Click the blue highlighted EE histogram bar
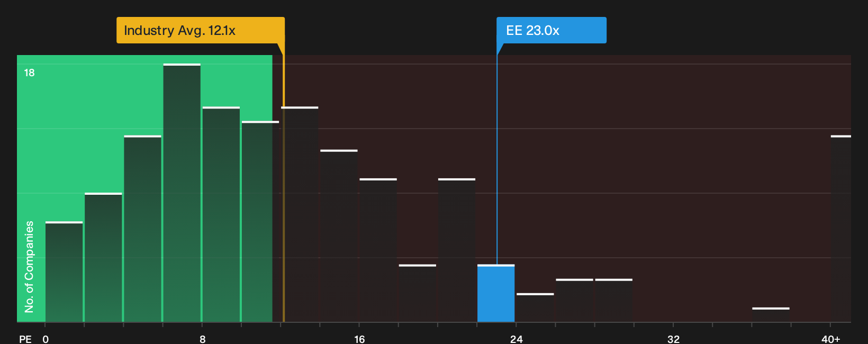Screen dimensions: 868x344 [x=496, y=293]
